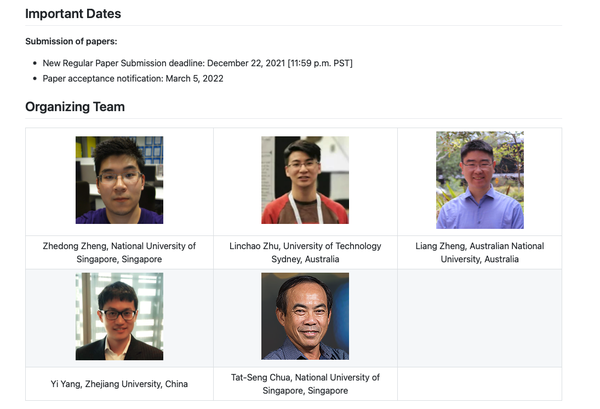Image resolution: width=600 pixels, height=409 pixels.
Task: Select the Yi Yang, Zhejiang University caption
Action: pyautogui.click(x=119, y=383)
